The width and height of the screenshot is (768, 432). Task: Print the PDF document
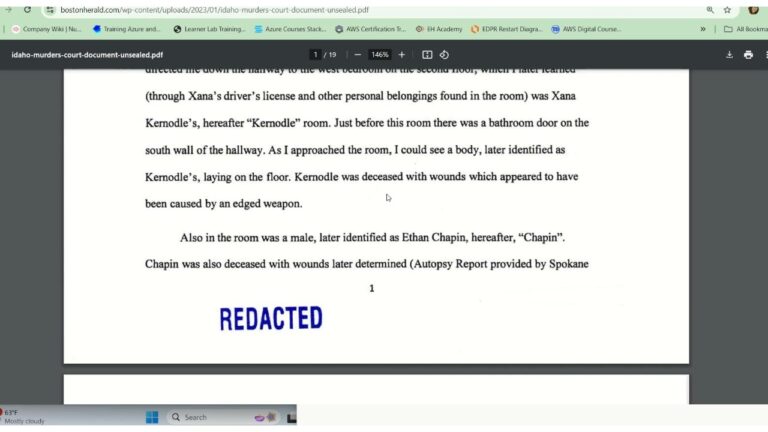pos(748,55)
